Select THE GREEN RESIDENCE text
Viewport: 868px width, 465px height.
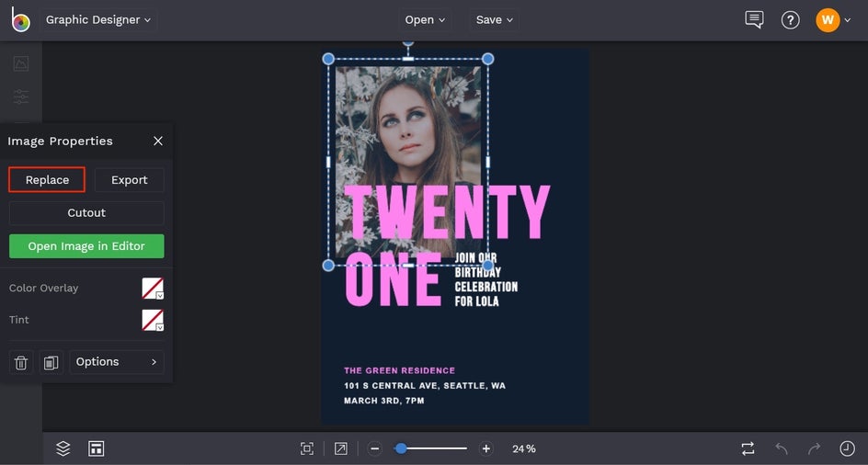tap(400, 370)
